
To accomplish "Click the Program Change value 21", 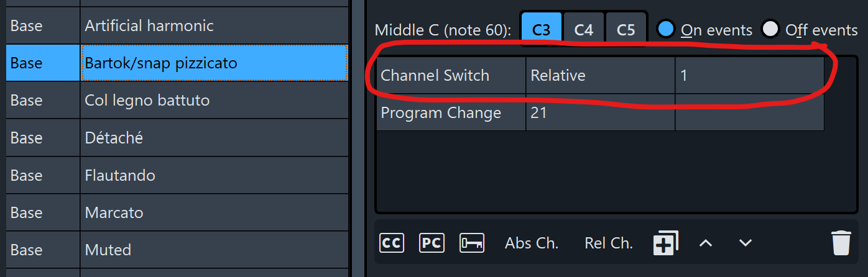I will [x=600, y=113].
